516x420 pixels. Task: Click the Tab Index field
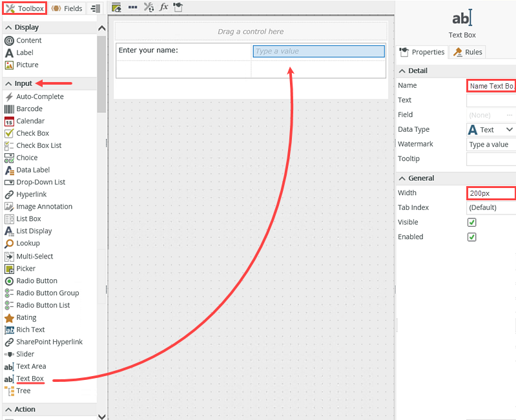(x=491, y=207)
